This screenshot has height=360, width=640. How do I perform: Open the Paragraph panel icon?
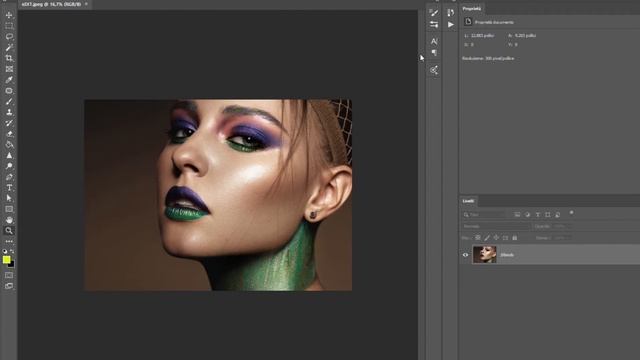pyautogui.click(x=434, y=53)
